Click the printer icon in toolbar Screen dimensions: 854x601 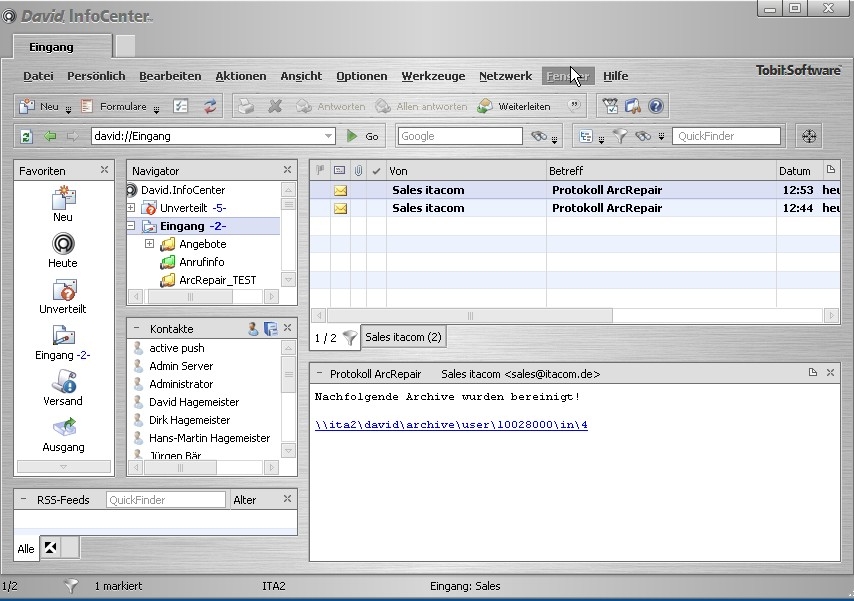pos(246,106)
